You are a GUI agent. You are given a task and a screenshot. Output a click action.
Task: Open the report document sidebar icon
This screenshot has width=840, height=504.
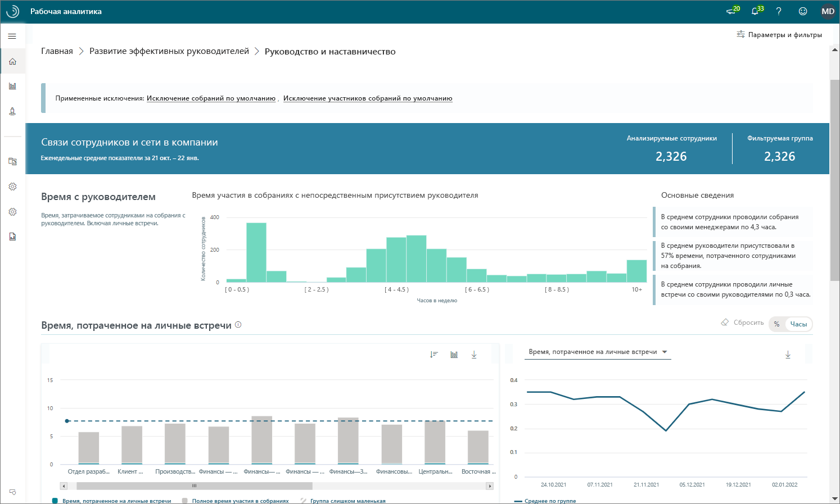pyautogui.click(x=12, y=237)
